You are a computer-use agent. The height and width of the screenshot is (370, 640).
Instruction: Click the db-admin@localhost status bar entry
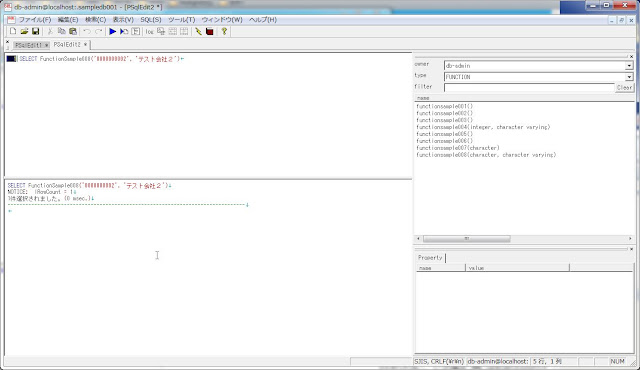point(498,361)
